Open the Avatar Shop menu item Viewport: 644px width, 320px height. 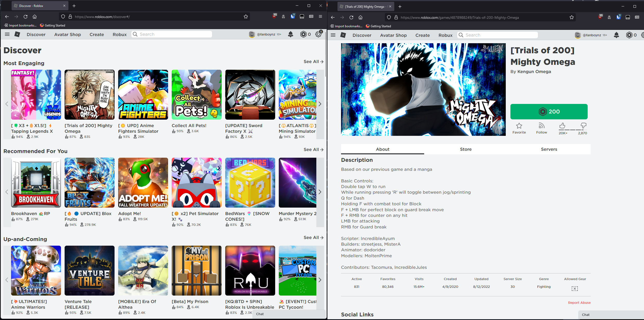coord(67,34)
